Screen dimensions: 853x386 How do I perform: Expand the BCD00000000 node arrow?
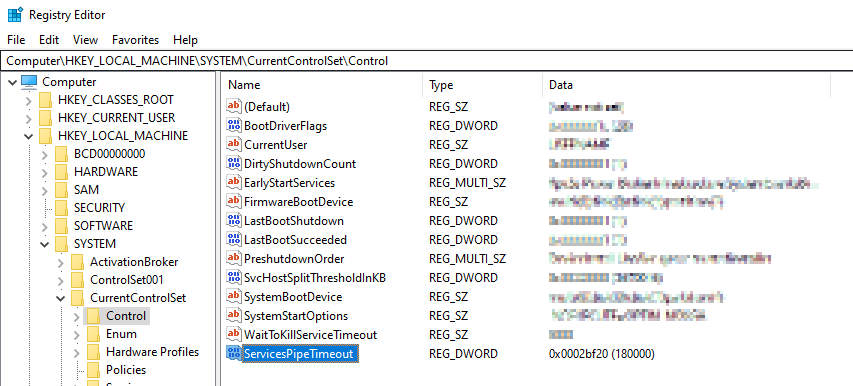[x=45, y=154]
